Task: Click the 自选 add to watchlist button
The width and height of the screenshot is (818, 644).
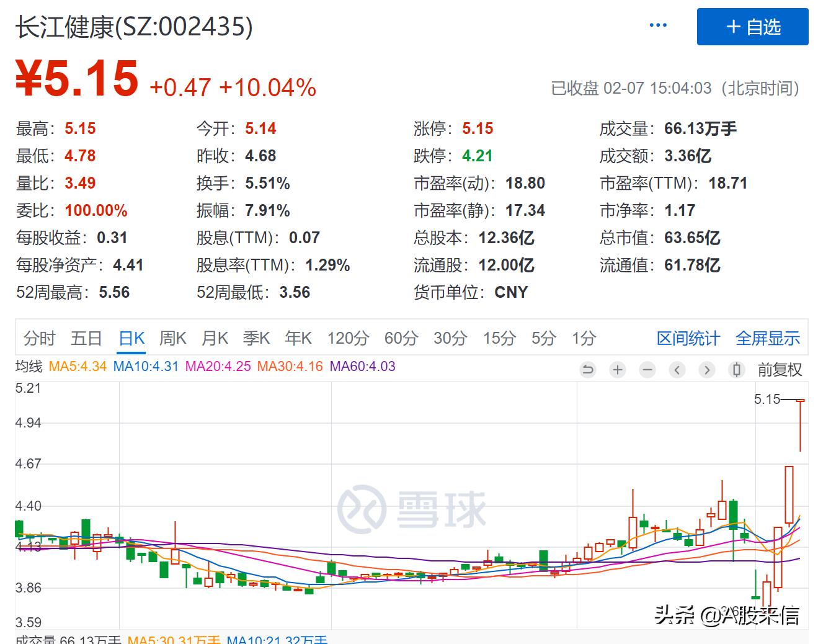Action: click(x=752, y=27)
